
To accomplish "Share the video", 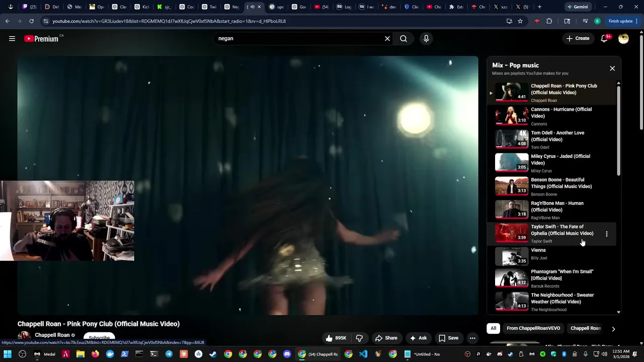I will tap(386, 338).
